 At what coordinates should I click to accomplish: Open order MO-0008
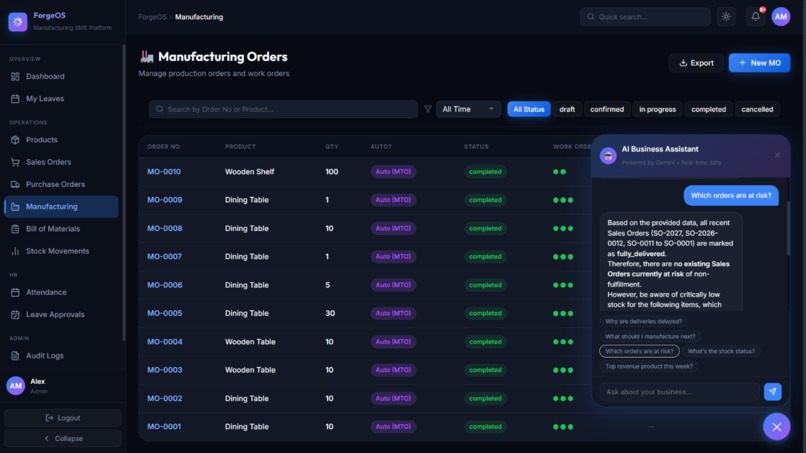(164, 228)
